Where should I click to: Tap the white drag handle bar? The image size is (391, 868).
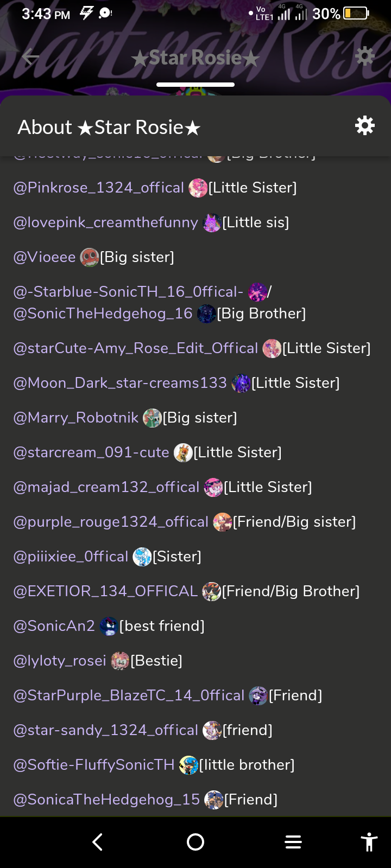[x=195, y=85]
